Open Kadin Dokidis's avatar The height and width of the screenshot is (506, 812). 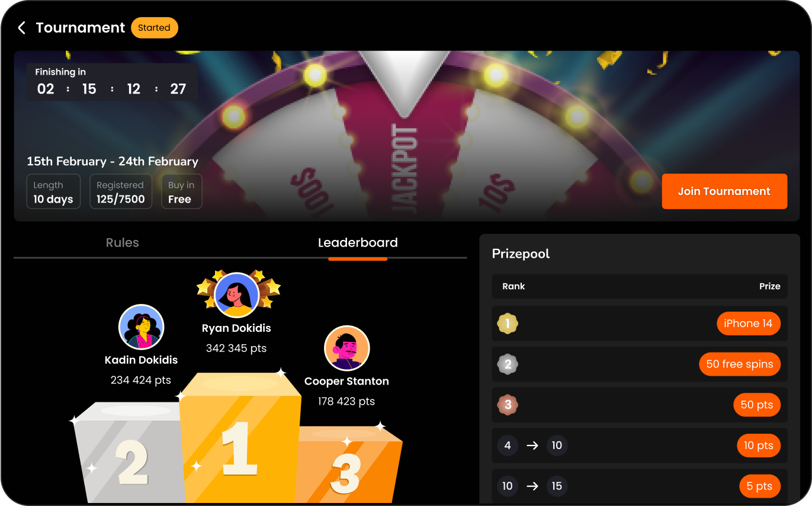tap(141, 327)
